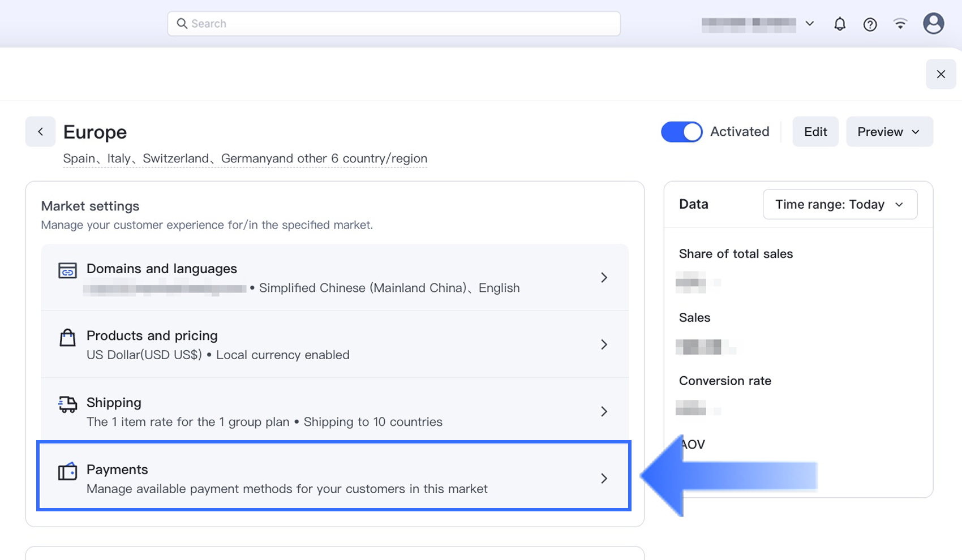
Task: Toggle the Activated switch off
Action: coord(681,132)
